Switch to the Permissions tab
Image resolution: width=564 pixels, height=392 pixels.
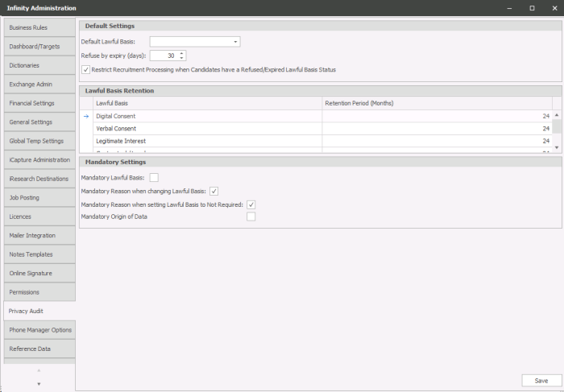click(38, 292)
